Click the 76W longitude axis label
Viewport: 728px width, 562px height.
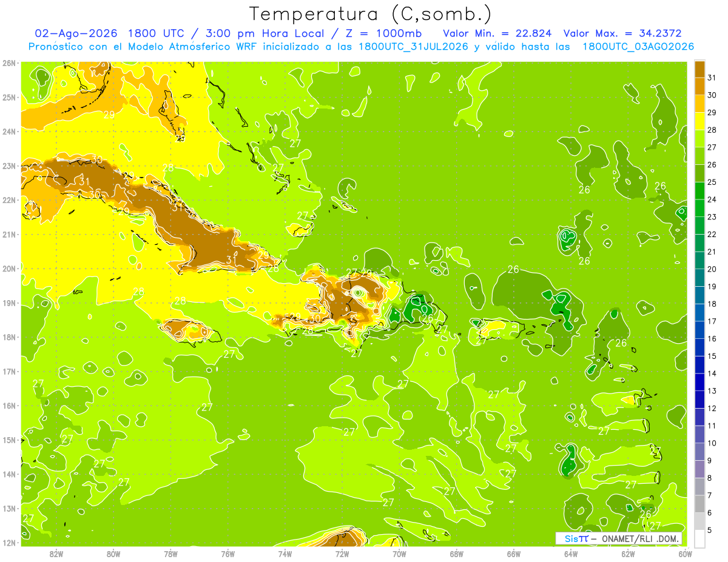click(227, 554)
